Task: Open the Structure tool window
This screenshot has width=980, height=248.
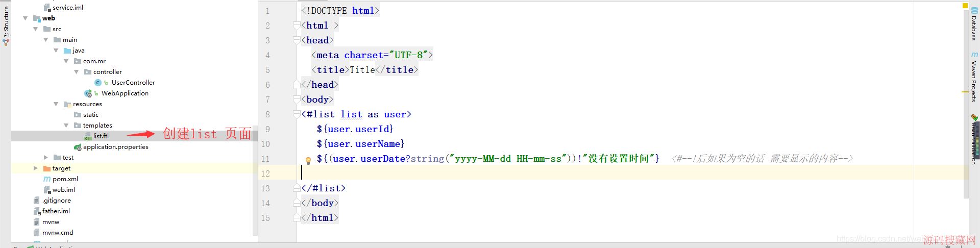Action: pos(6,23)
